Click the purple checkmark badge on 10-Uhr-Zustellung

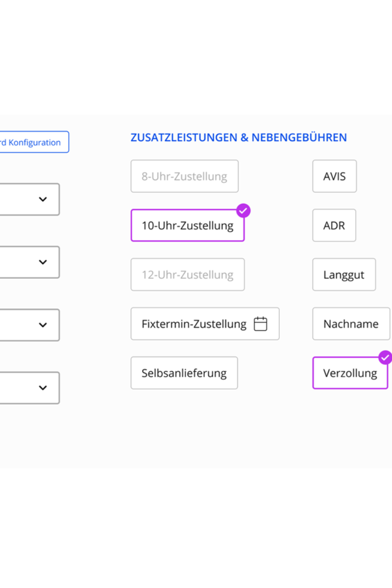point(244,211)
